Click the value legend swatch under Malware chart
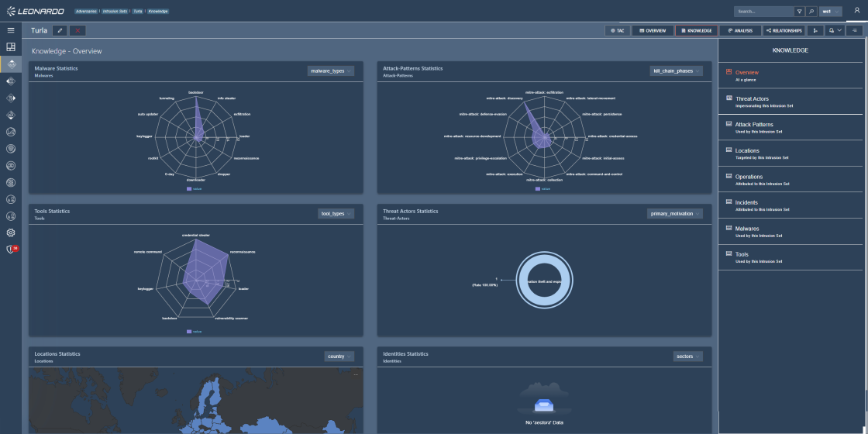The width and height of the screenshot is (868, 434). (190, 188)
